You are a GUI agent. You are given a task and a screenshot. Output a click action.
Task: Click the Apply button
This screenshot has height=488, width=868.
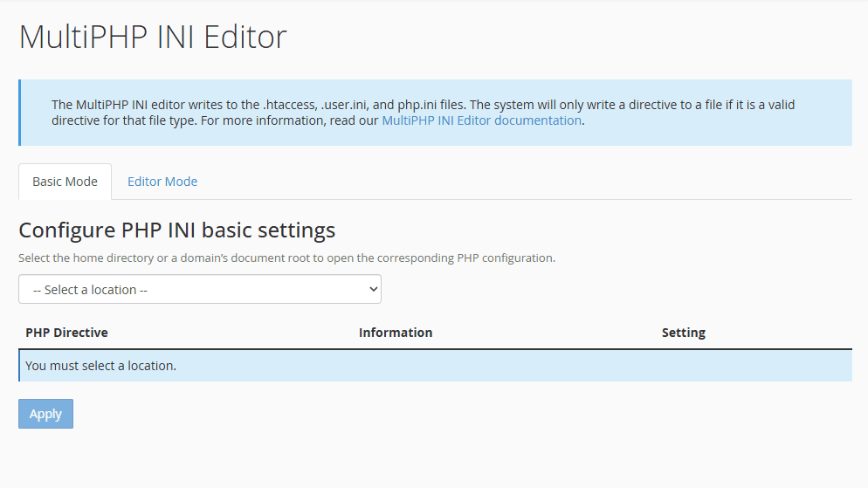pyautogui.click(x=46, y=414)
